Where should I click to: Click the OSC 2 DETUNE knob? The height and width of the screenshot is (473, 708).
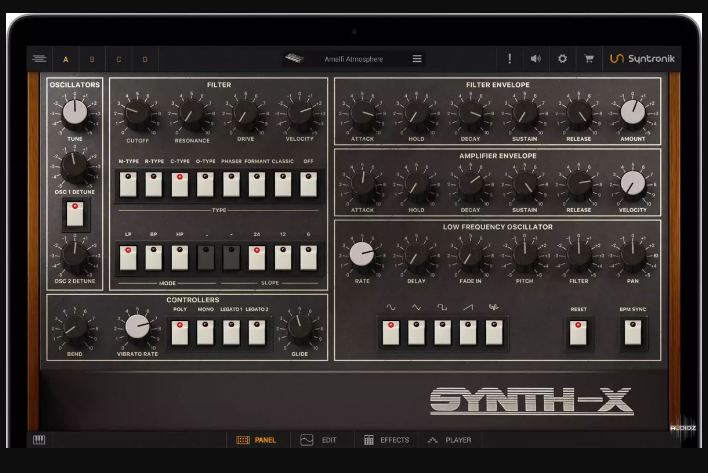point(75,255)
